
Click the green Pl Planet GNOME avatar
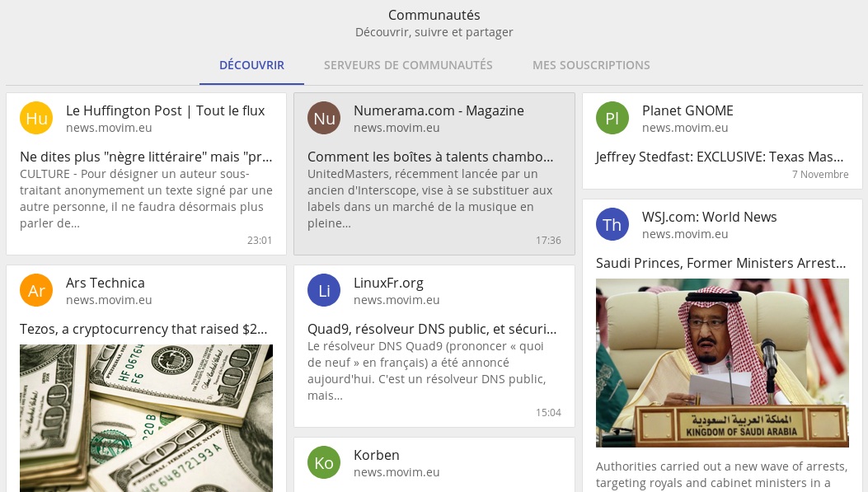[x=612, y=118]
